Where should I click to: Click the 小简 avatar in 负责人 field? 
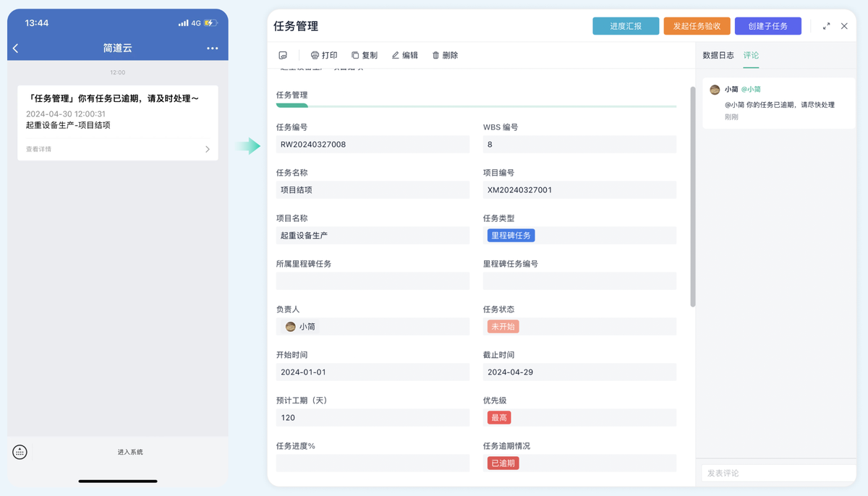pyautogui.click(x=290, y=327)
